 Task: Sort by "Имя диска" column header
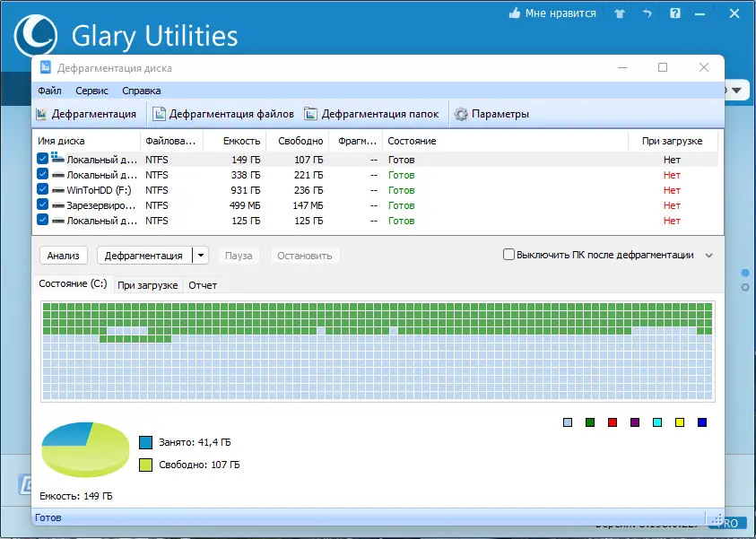pos(86,142)
